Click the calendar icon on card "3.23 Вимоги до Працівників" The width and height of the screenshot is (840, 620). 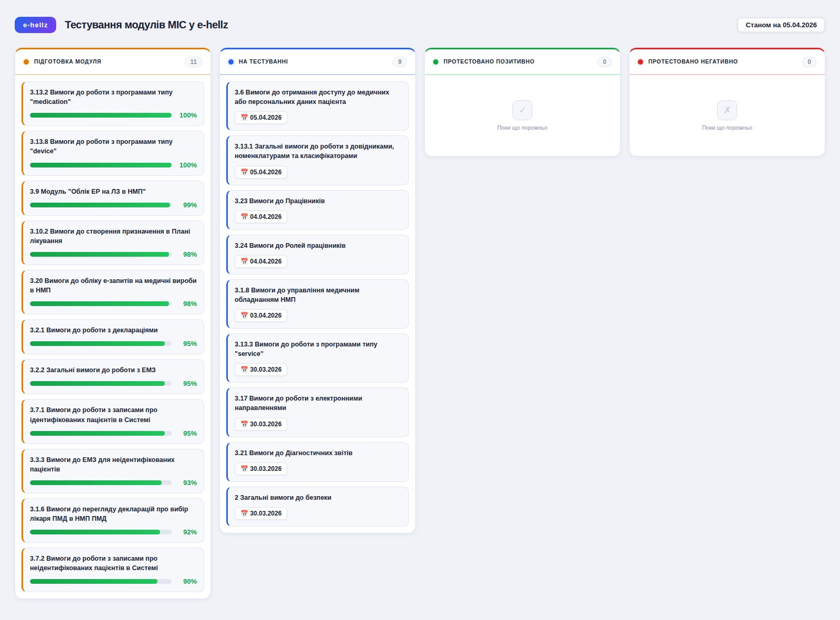[x=244, y=217]
